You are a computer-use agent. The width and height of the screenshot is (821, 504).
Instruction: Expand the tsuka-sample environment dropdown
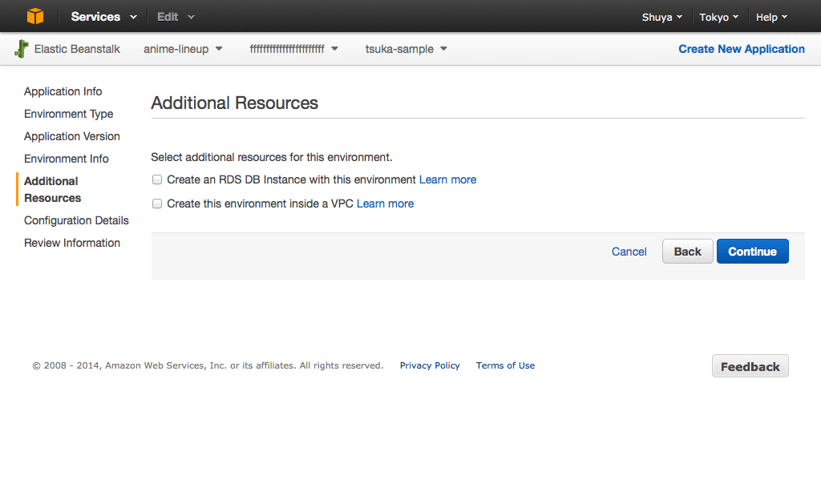coord(406,49)
